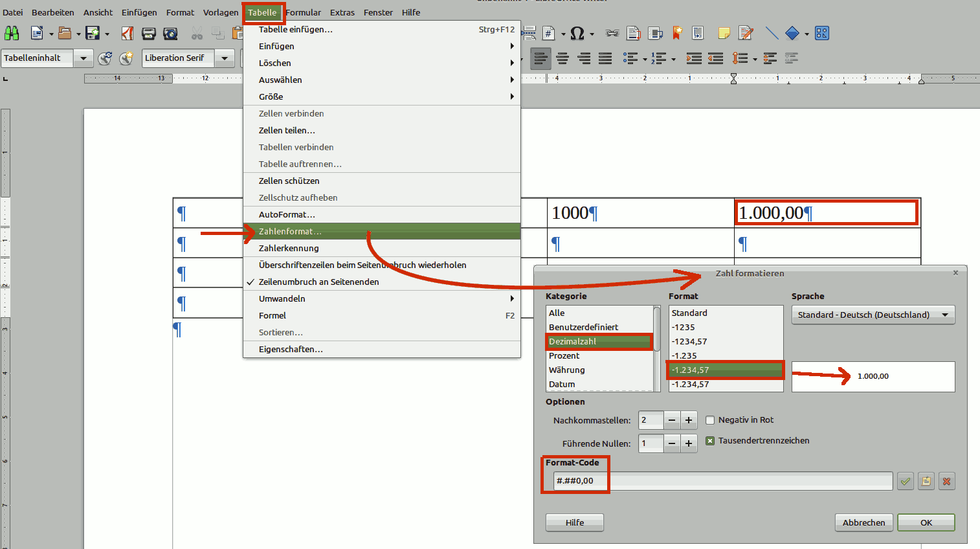The width and height of the screenshot is (980, 549).
Task: Open the Datei menu
Action: (x=12, y=12)
